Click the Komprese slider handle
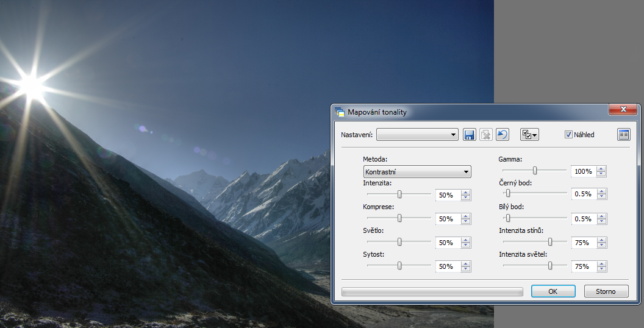The height and width of the screenshot is (328, 644). (399, 218)
